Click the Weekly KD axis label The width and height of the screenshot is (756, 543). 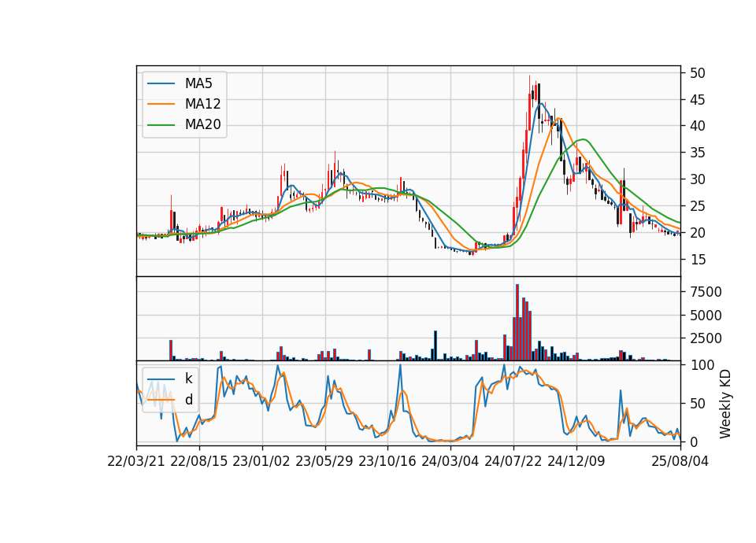tap(725, 404)
